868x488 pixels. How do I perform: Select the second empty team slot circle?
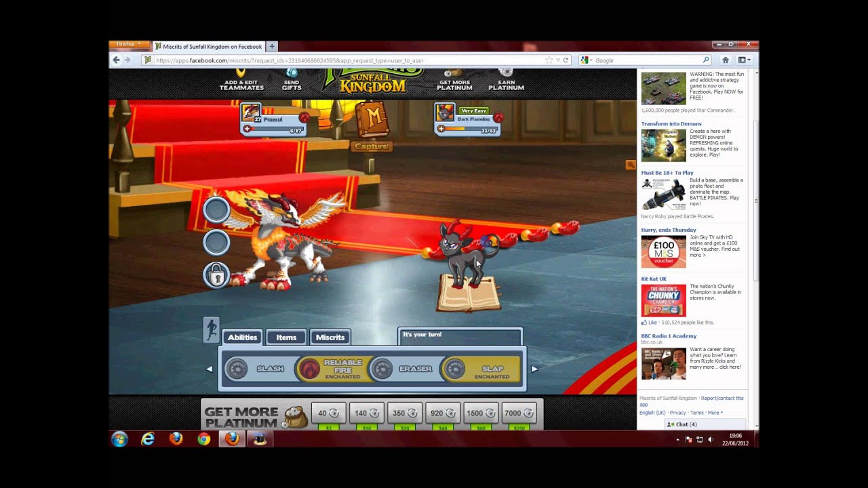point(216,241)
